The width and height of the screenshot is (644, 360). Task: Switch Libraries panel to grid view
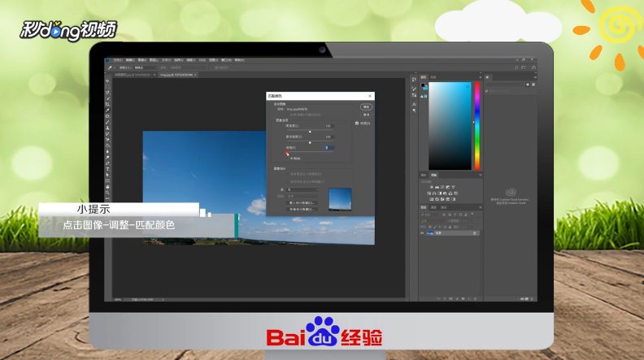coord(528,85)
